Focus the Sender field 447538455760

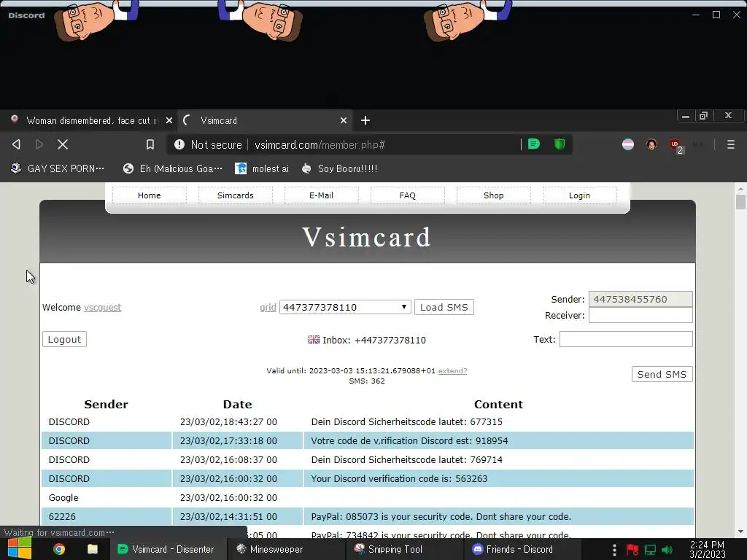click(640, 299)
